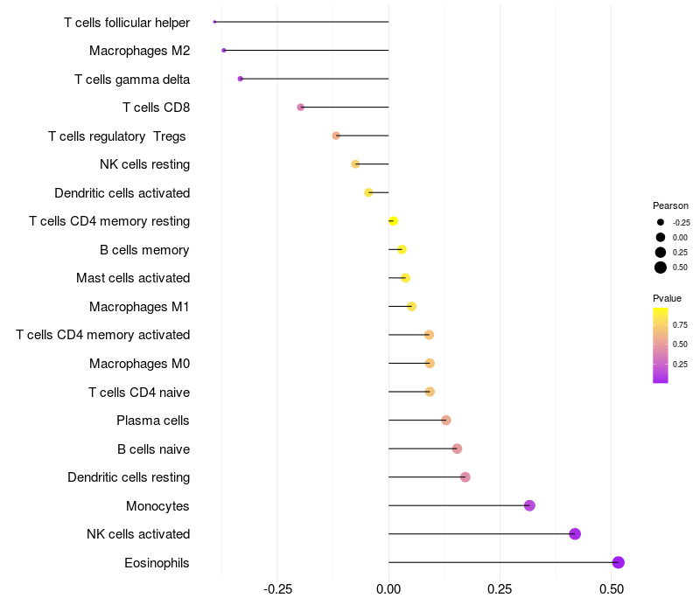Click the T cells gamma delta point
The image size is (700, 612).
click(x=240, y=79)
